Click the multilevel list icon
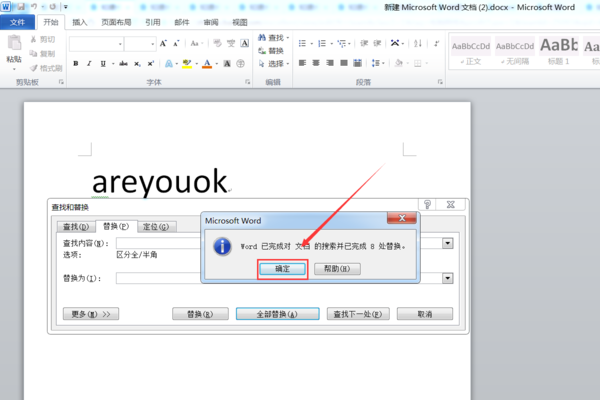This screenshot has height=400, width=600. pos(341,43)
